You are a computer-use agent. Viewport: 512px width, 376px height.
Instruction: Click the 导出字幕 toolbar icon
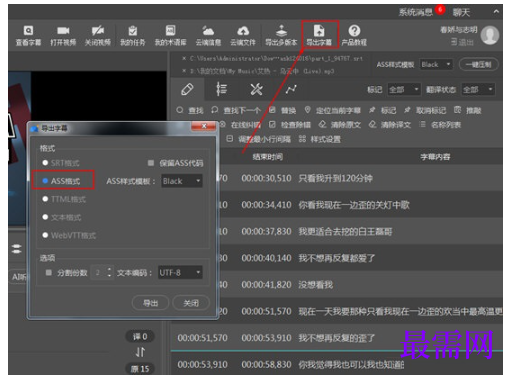[x=319, y=35]
